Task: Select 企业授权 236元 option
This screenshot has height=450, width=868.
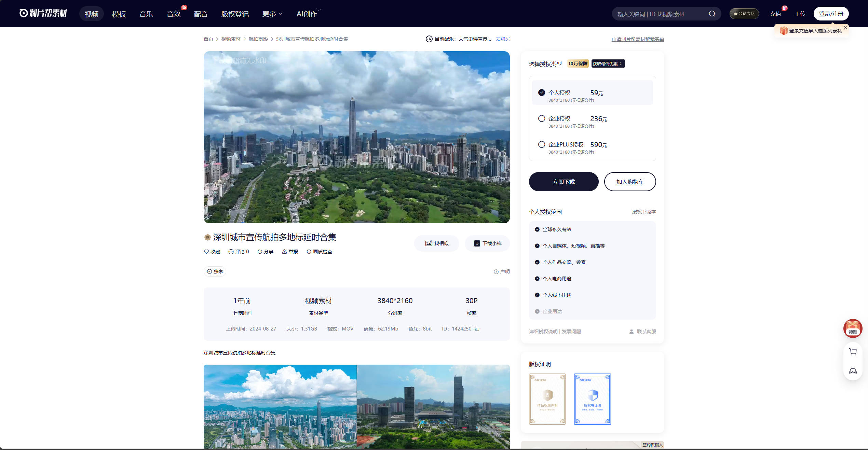Action: coord(542,118)
